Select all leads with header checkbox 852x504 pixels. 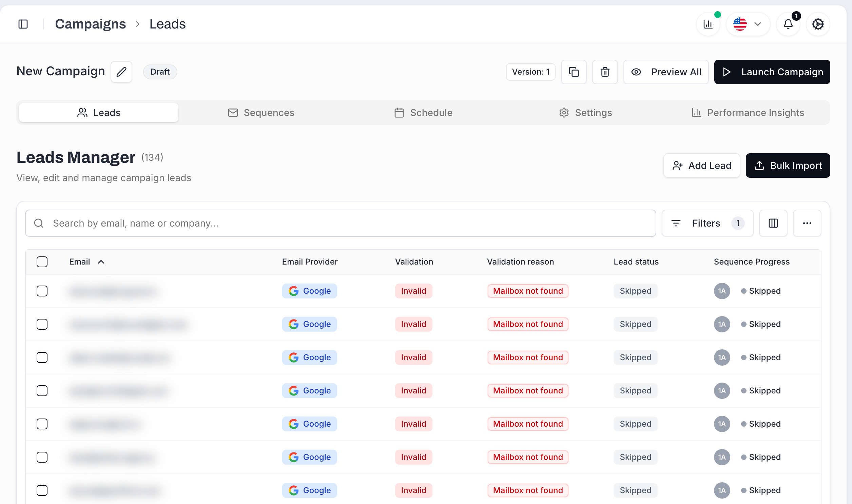tap(42, 262)
